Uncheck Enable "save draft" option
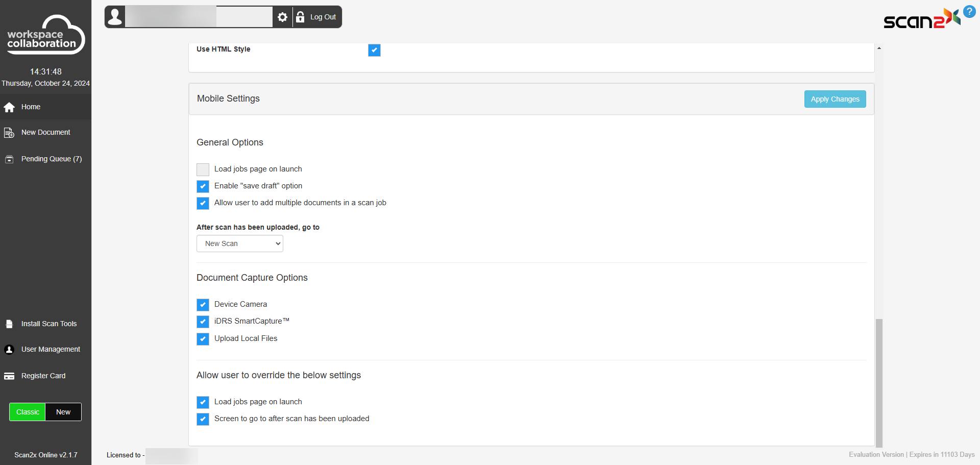The width and height of the screenshot is (980, 465). (203, 186)
